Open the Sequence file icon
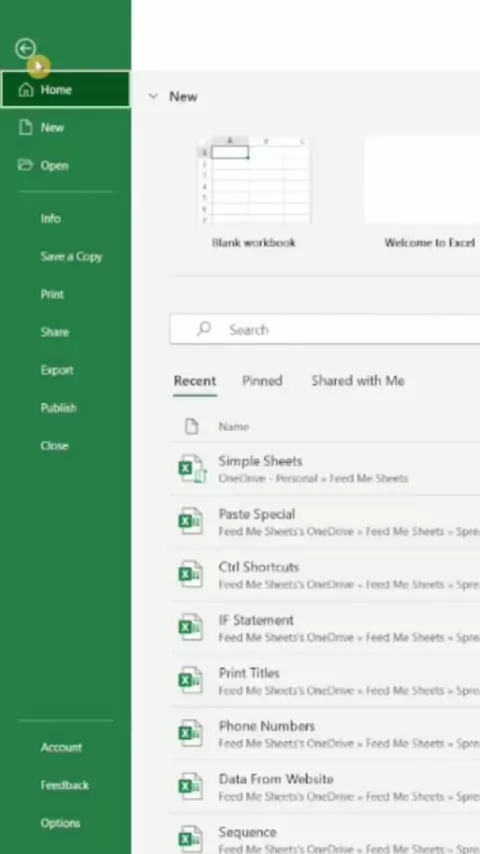The image size is (480, 854). click(x=191, y=839)
